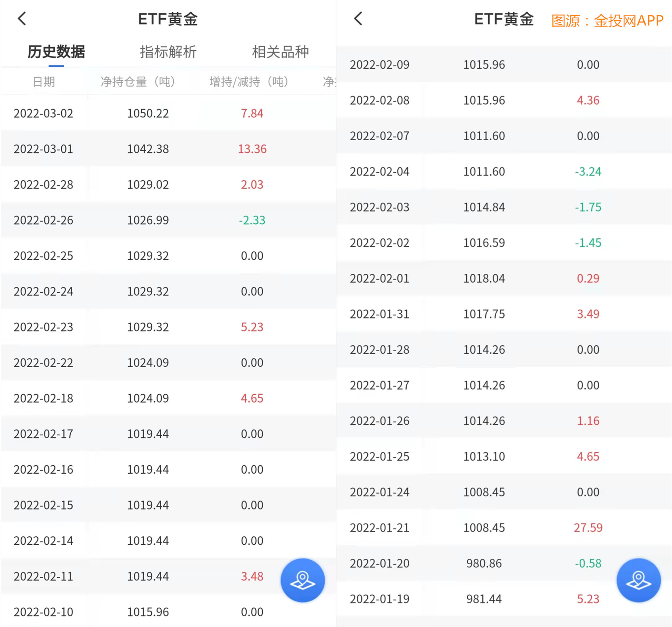Open the 指标解析 tab

[168, 52]
